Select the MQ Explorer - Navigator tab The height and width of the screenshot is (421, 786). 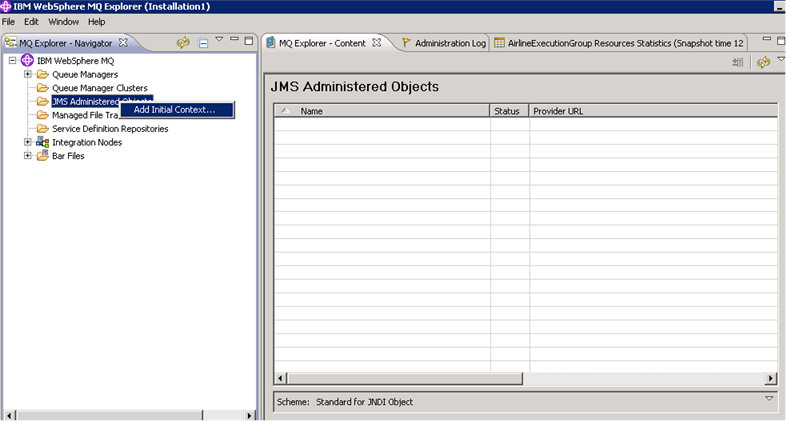(66, 43)
